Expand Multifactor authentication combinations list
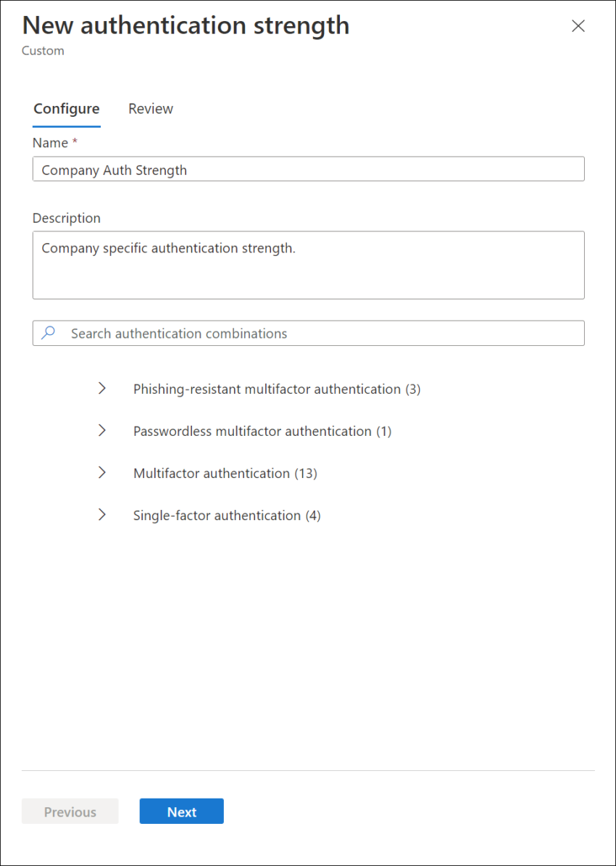 coord(101,473)
